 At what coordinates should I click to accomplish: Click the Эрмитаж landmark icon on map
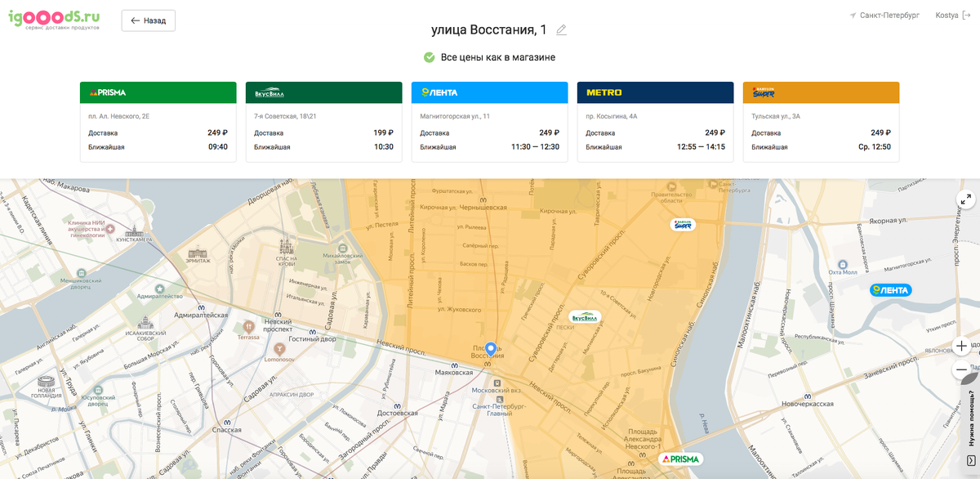click(197, 252)
